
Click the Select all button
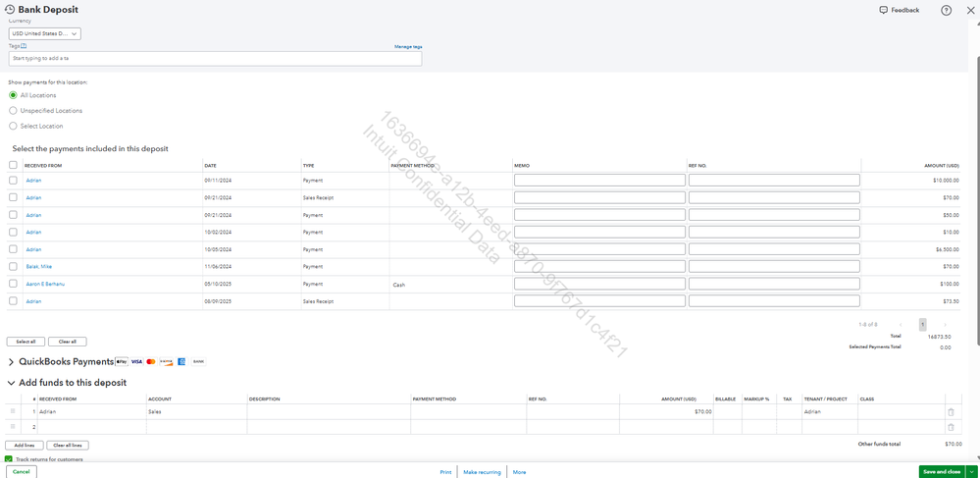[x=26, y=342]
